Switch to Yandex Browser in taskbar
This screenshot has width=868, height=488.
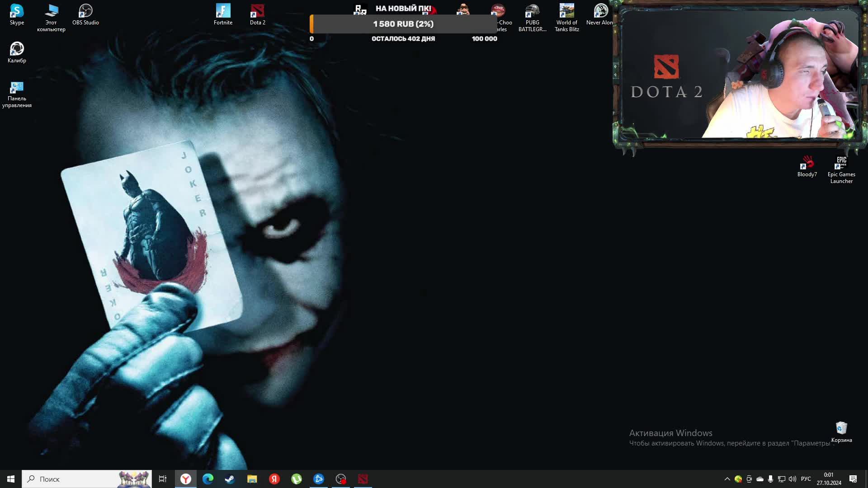186,479
